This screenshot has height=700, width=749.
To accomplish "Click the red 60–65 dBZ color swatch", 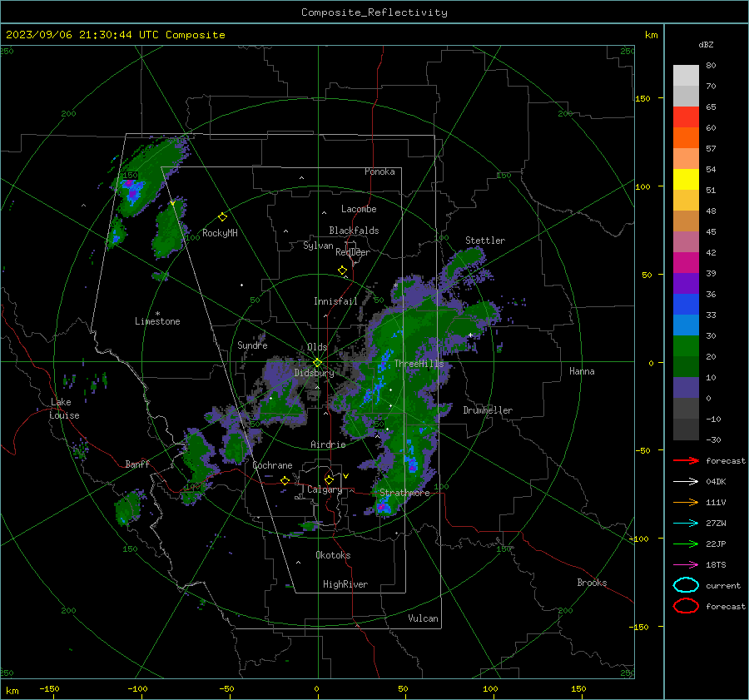I will [686, 117].
